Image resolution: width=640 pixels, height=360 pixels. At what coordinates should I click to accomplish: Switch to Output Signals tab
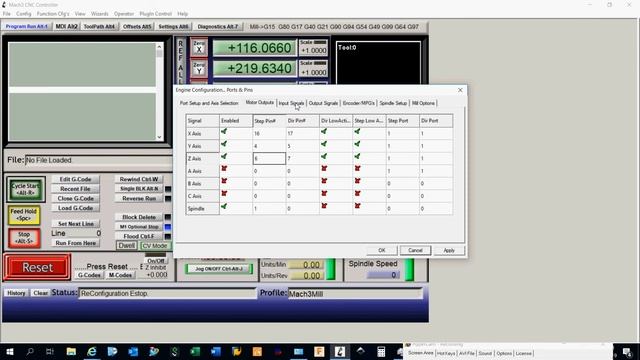tap(323, 103)
